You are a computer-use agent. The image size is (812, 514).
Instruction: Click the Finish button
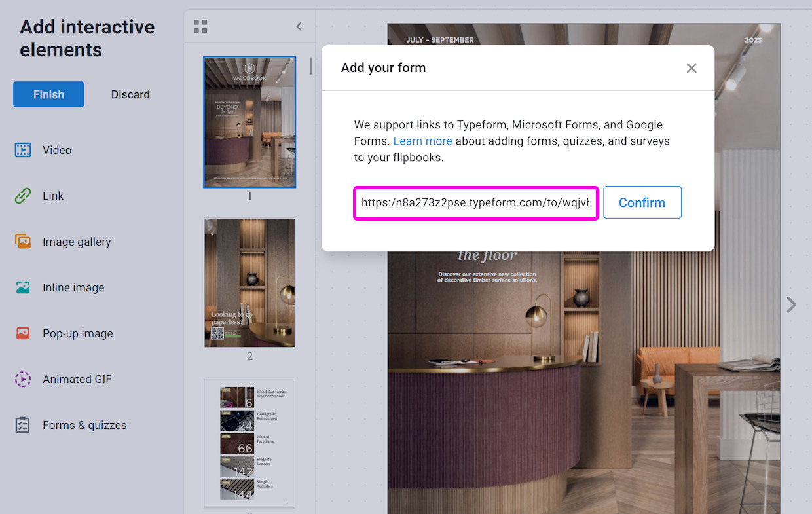pos(48,94)
